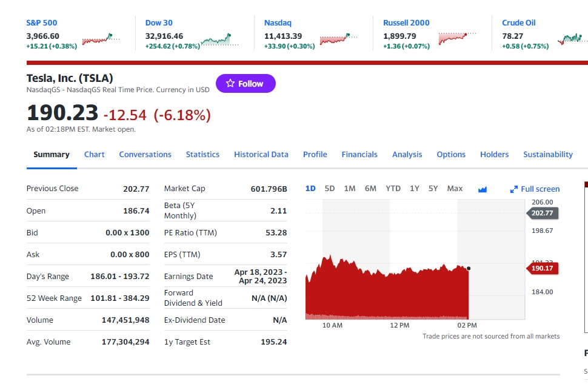Switch to the Statistics tab

point(202,155)
